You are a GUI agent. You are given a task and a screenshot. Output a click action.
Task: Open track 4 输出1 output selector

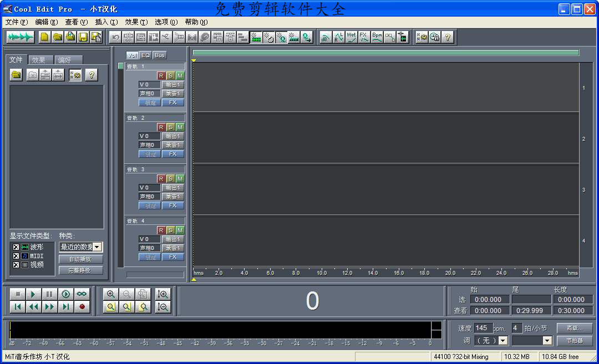[172, 239]
